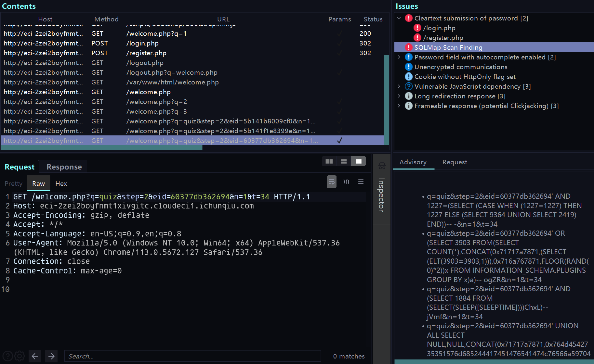The image size is (594, 364).
Task: Go to previous search match arrow
Action: (x=35, y=356)
